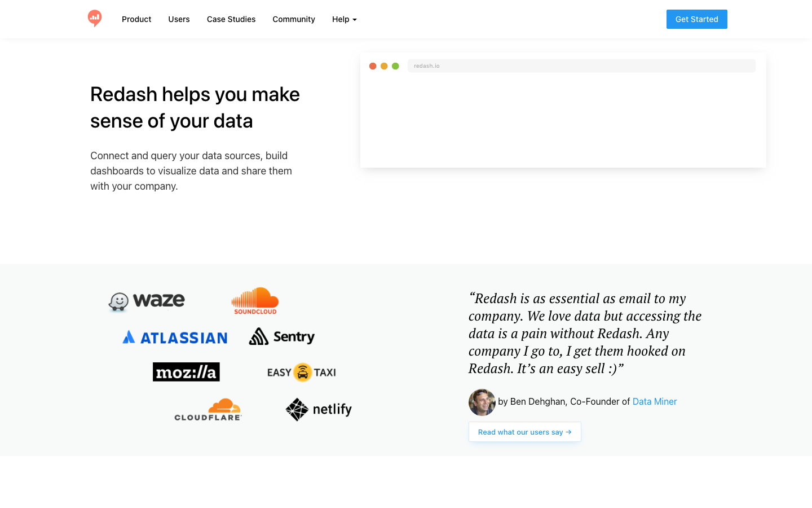
Task: Open Case Studies in the navbar
Action: pyautogui.click(x=231, y=19)
